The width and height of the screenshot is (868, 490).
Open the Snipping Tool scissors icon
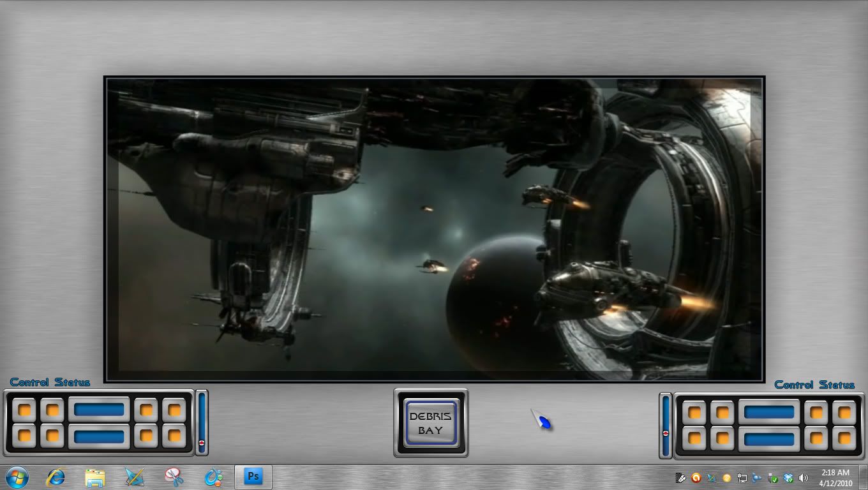pyautogui.click(x=174, y=477)
